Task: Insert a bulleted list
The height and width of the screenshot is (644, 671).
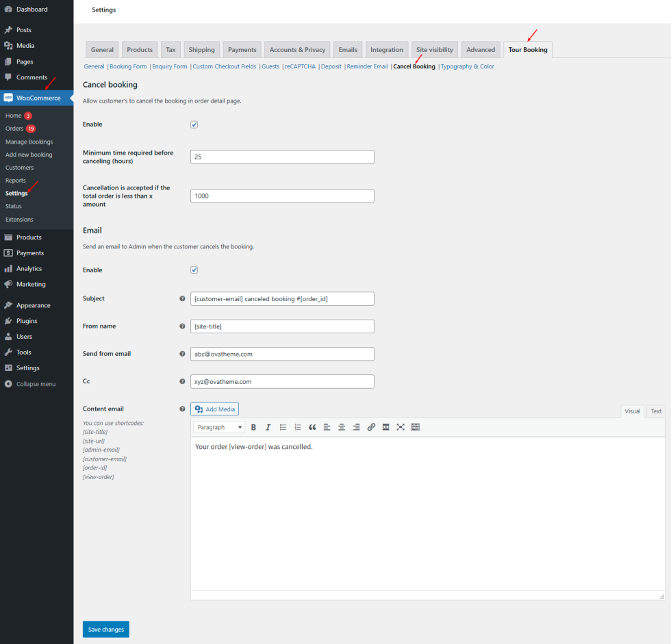Action: coord(283,427)
